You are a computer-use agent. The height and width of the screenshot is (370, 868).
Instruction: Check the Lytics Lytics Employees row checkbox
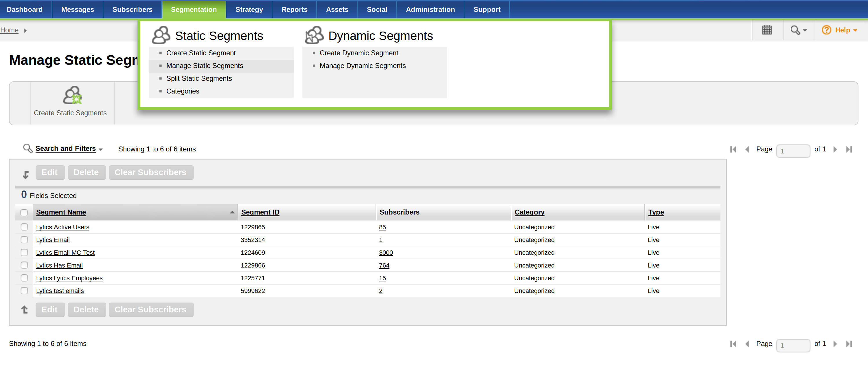[x=24, y=278]
